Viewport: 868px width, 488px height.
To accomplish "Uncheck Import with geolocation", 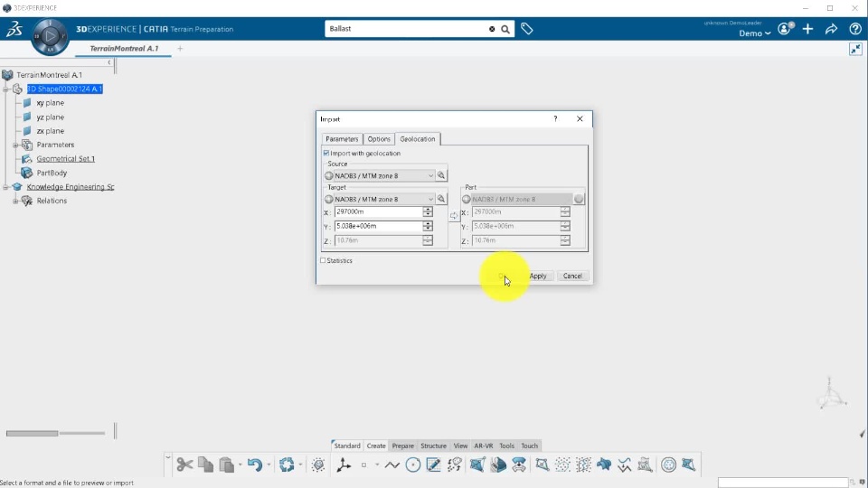I will click(x=326, y=154).
